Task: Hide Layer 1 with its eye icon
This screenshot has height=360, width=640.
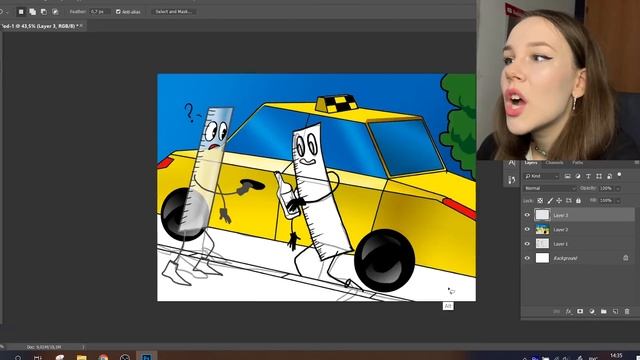Action: (x=527, y=244)
